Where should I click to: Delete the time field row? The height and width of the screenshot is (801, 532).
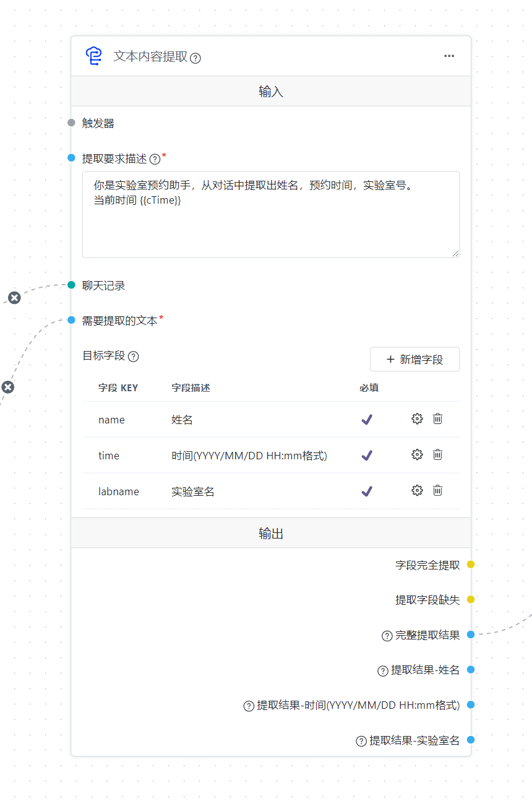click(437, 455)
